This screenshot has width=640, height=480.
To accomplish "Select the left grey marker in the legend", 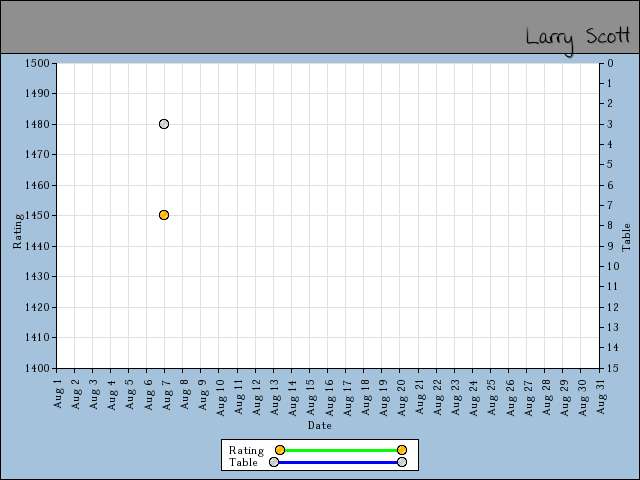I will 274,462.
